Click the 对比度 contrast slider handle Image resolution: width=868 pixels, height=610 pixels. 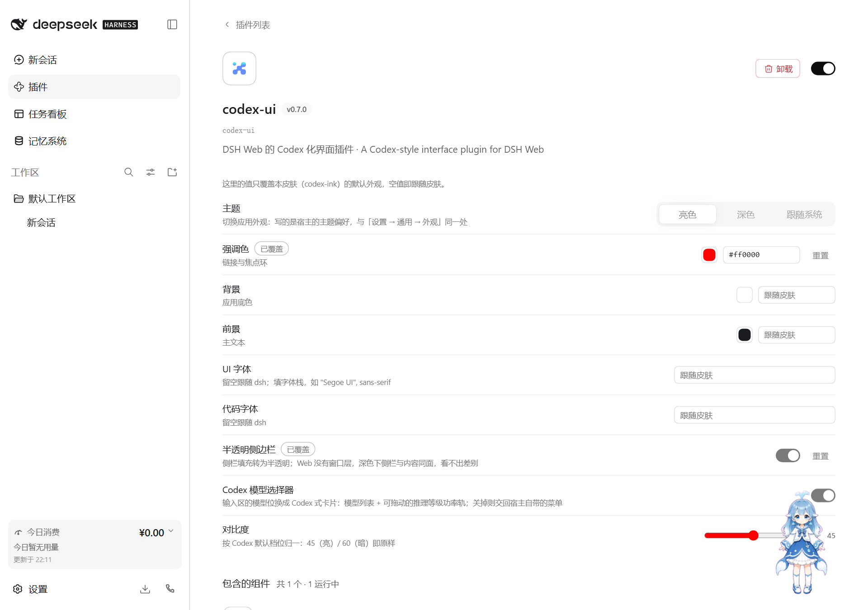click(x=753, y=535)
